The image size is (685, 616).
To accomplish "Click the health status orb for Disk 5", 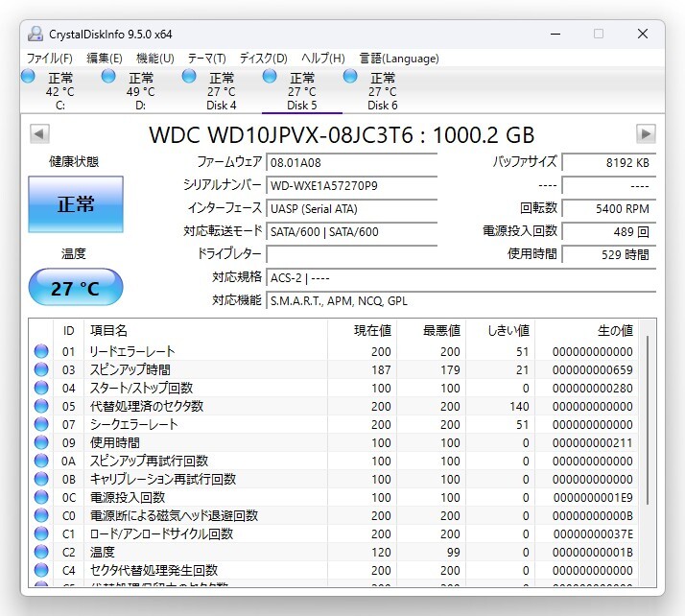I will 270,76.
